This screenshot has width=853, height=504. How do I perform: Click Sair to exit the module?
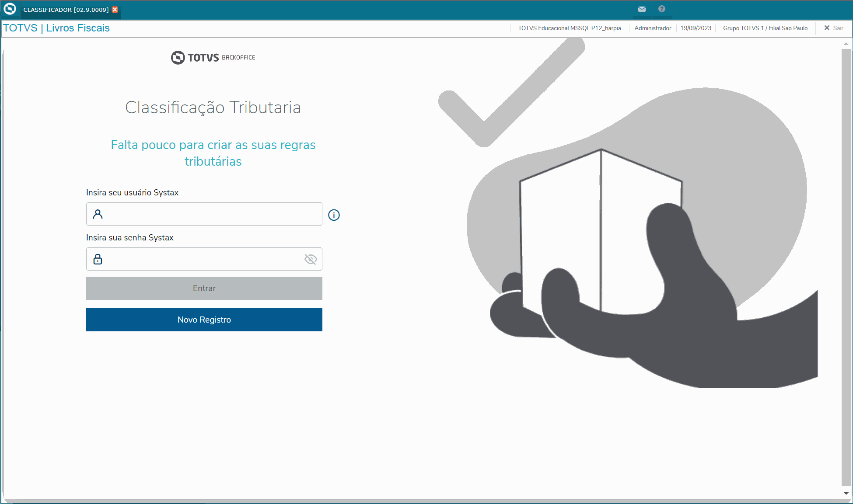[834, 28]
